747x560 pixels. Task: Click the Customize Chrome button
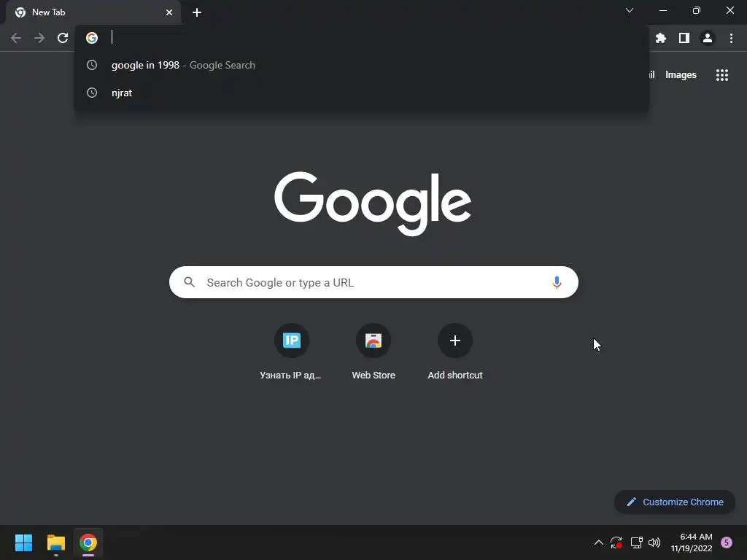click(x=675, y=502)
